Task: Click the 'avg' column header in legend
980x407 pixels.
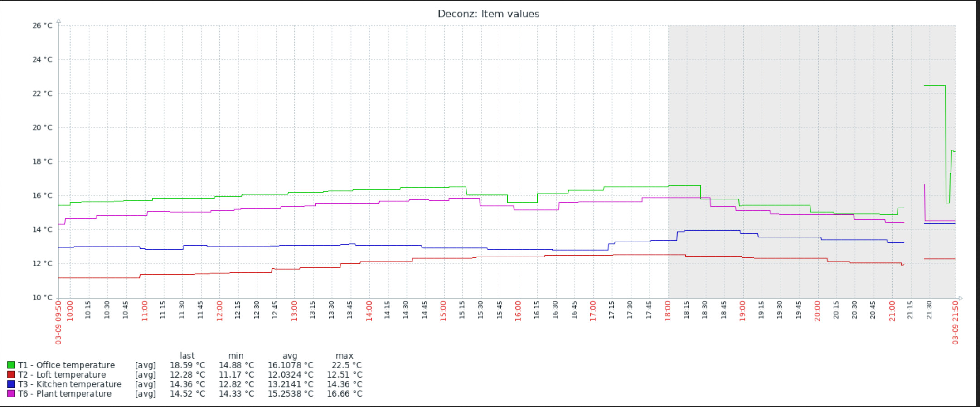Action: point(290,356)
